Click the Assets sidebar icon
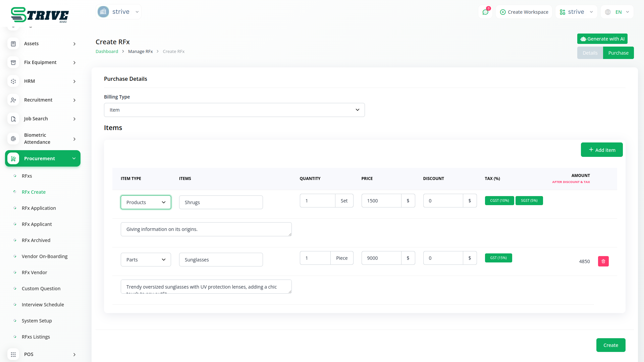644x362 pixels. tap(13, 44)
